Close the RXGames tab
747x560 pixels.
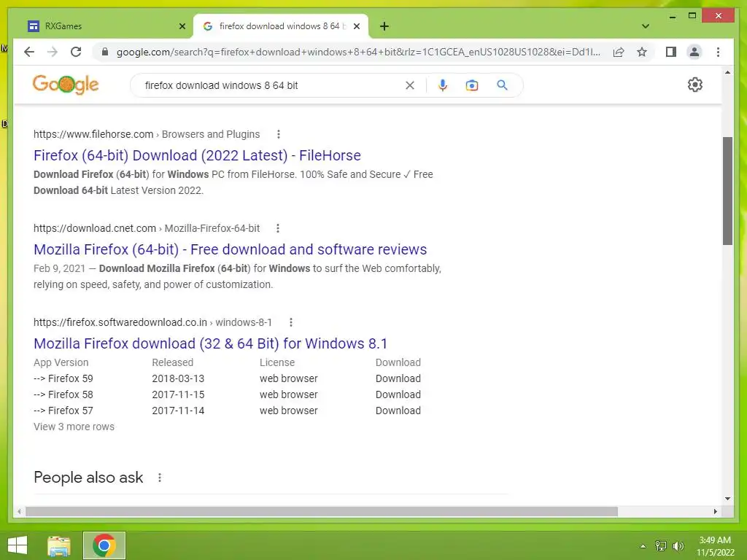click(182, 26)
